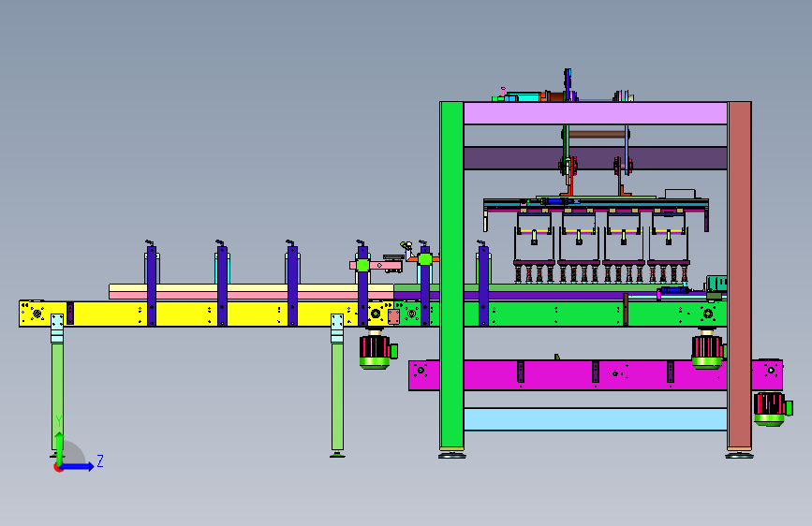Select the light purple top beam of gantry
Viewport: 812px width, 526px height.
(x=596, y=113)
